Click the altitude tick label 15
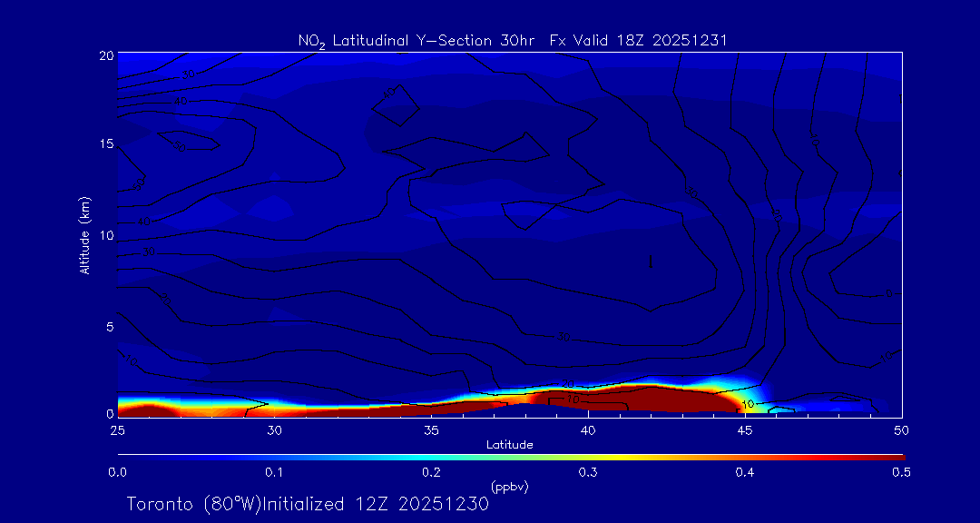 106,144
